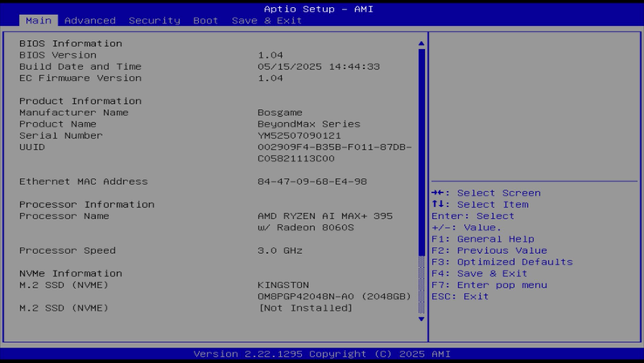Click the KINGSTON SSD value

(x=284, y=285)
